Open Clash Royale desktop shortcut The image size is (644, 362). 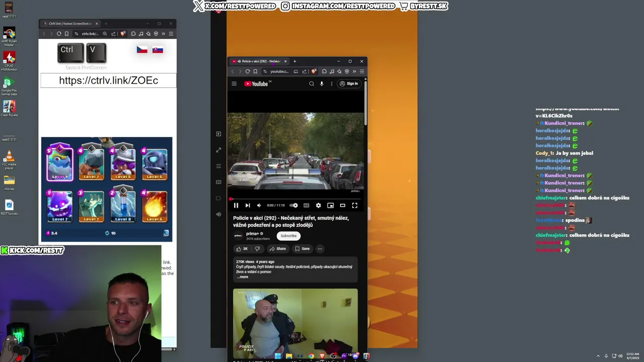click(9, 109)
